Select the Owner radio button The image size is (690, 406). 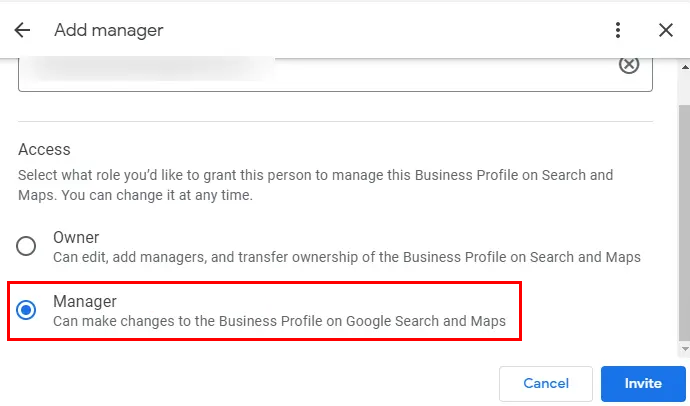pos(27,247)
